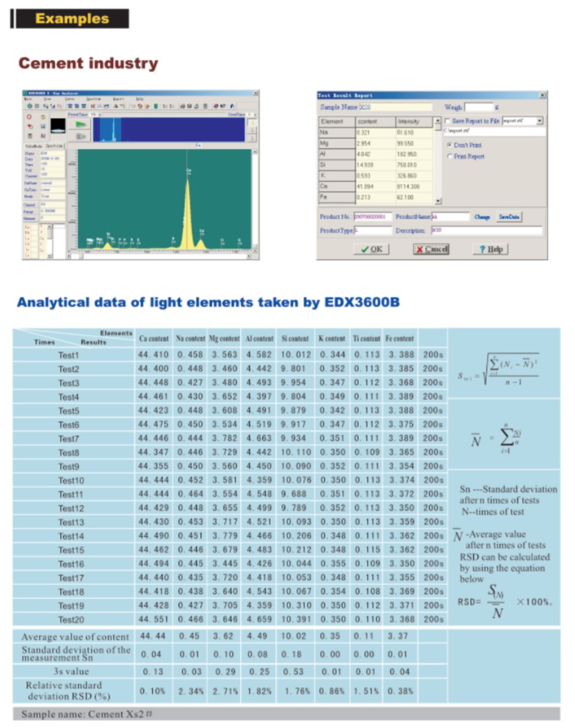The height and width of the screenshot is (728, 575).
Task: Click the SaveData button
Action: click(x=509, y=216)
